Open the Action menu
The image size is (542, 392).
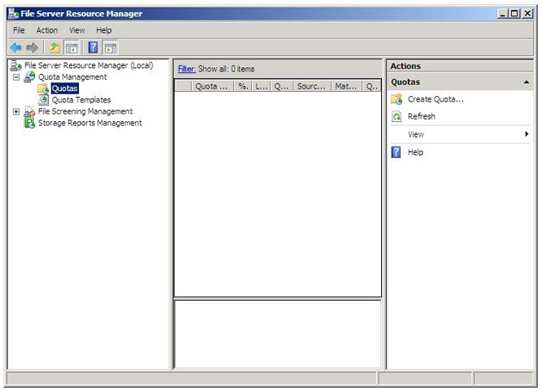[46, 30]
